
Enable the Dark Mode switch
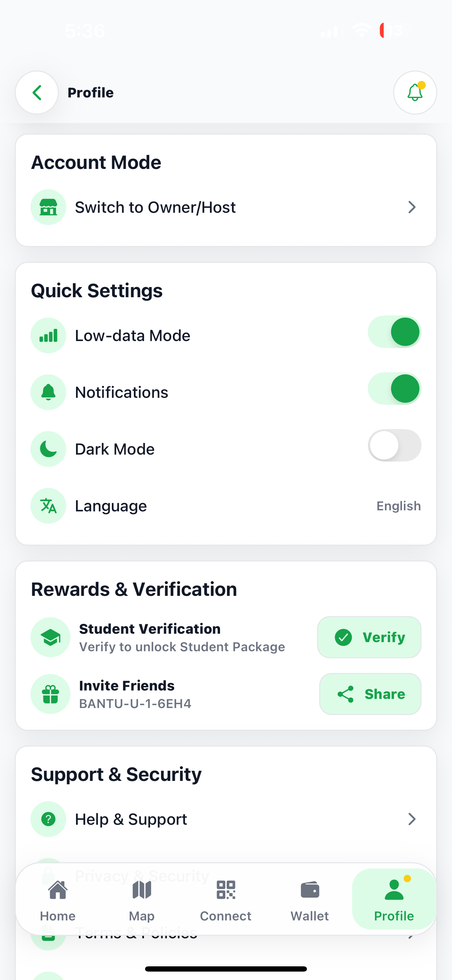[x=395, y=445]
